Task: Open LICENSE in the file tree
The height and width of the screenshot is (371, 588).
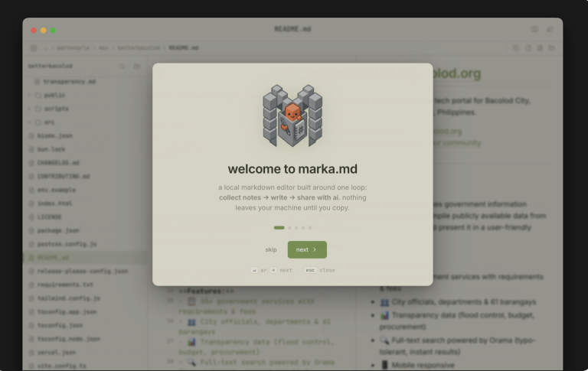Action: click(x=49, y=217)
